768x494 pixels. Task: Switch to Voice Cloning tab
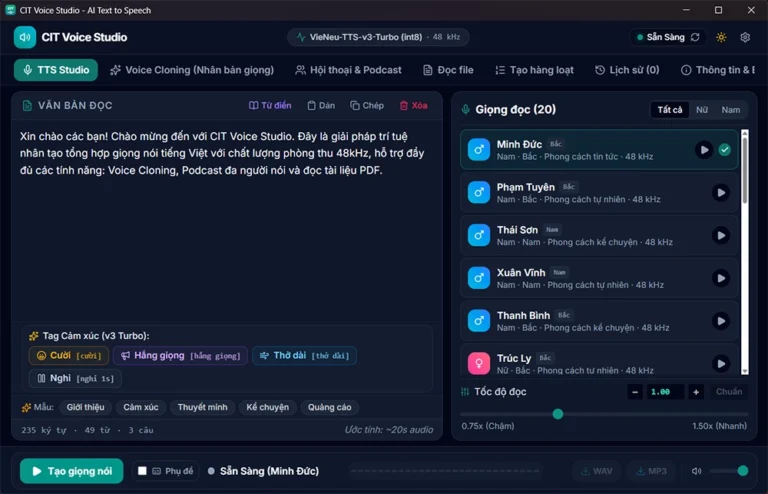point(192,70)
